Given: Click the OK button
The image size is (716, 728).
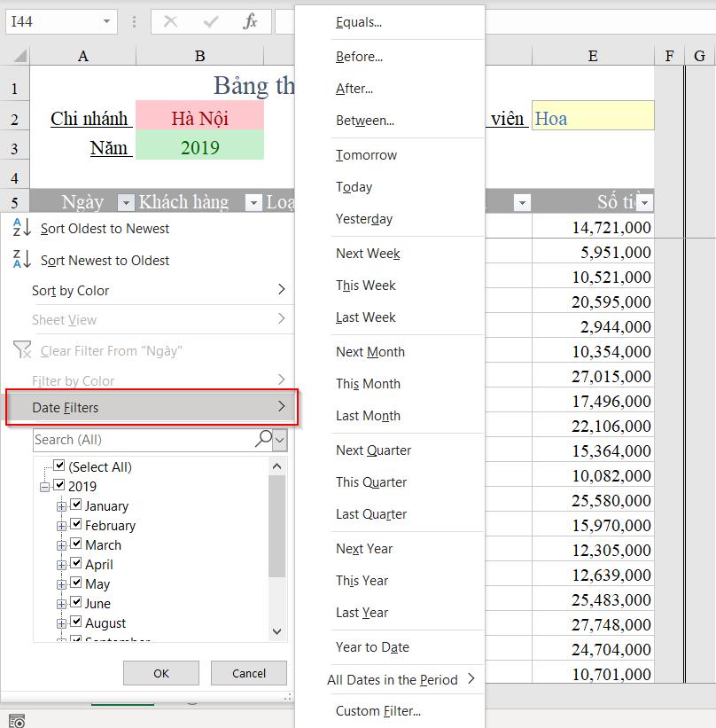Looking at the screenshot, I should click(160, 673).
